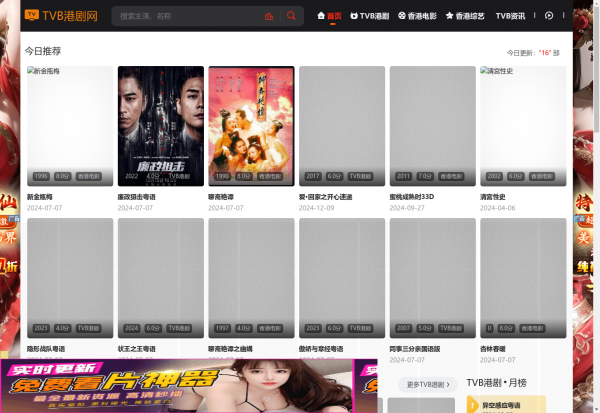
Task: Click the magnifier search icon
Action: pyautogui.click(x=291, y=16)
